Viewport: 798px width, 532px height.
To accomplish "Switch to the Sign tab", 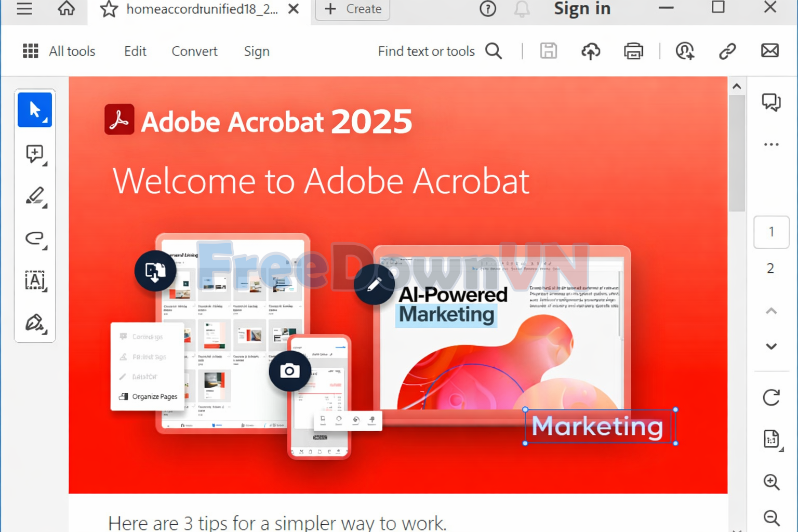I will click(x=256, y=51).
